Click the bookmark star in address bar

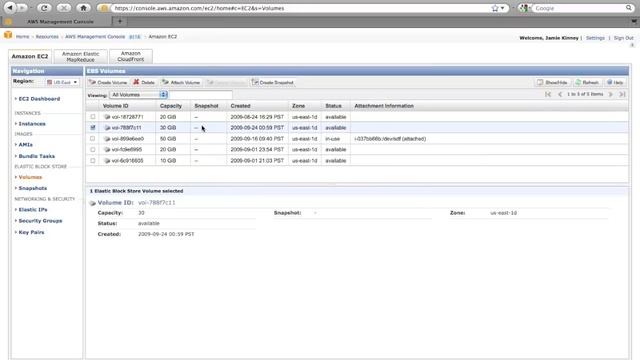click(x=495, y=8)
